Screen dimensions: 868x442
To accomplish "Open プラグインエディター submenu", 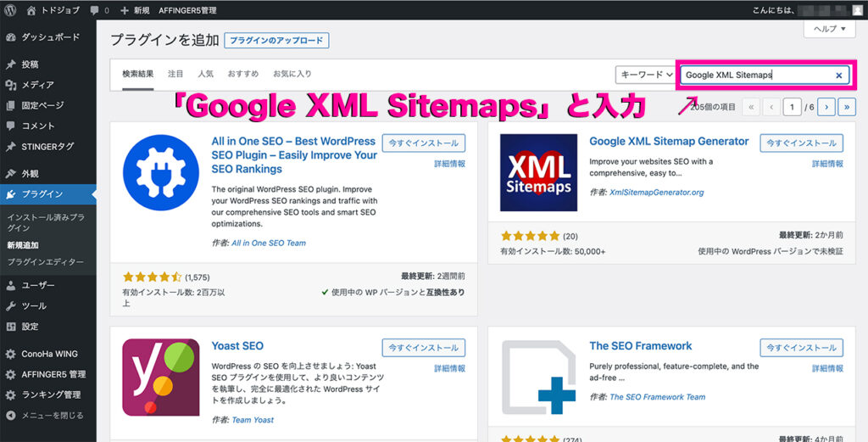I will pyautogui.click(x=46, y=261).
